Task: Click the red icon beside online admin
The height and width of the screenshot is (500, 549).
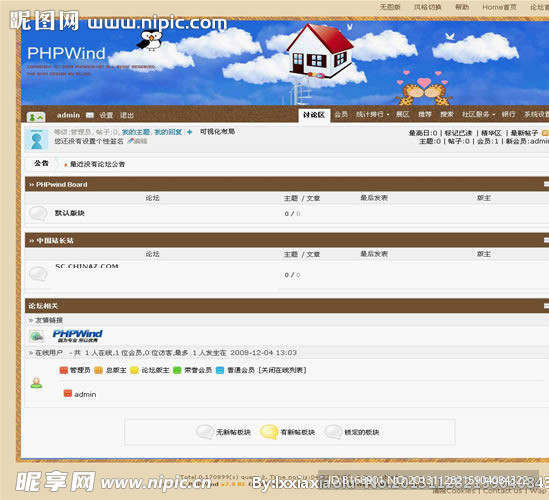Action: tap(68, 394)
